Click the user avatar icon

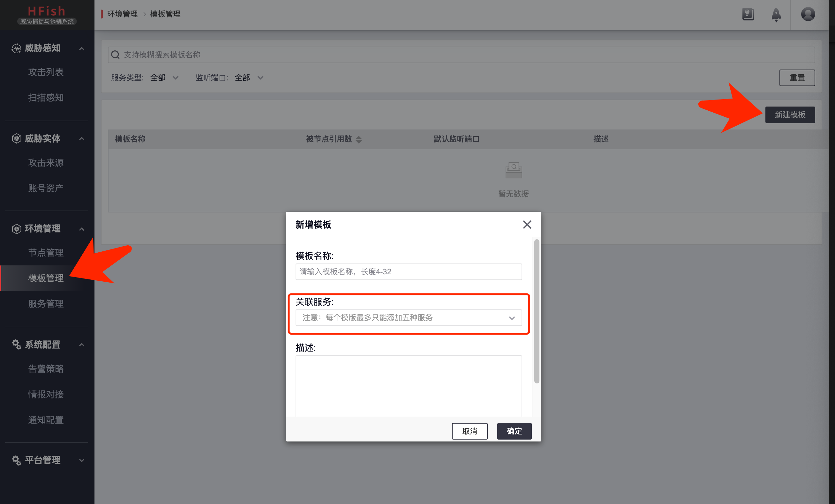[x=808, y=14]
